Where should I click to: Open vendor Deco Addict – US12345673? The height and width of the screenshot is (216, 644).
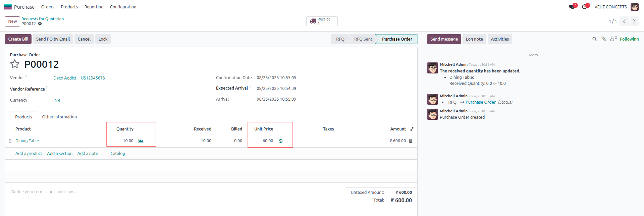(79, 78)
